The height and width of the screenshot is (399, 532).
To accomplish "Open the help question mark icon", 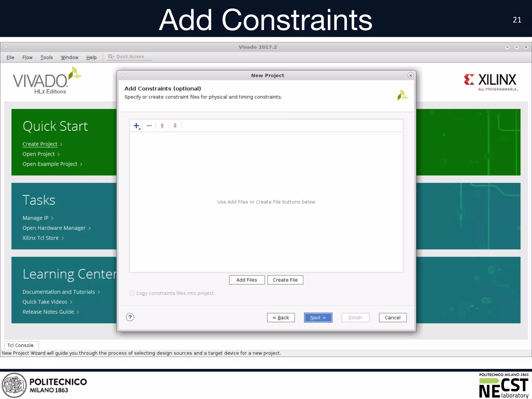I will point(130,317).
